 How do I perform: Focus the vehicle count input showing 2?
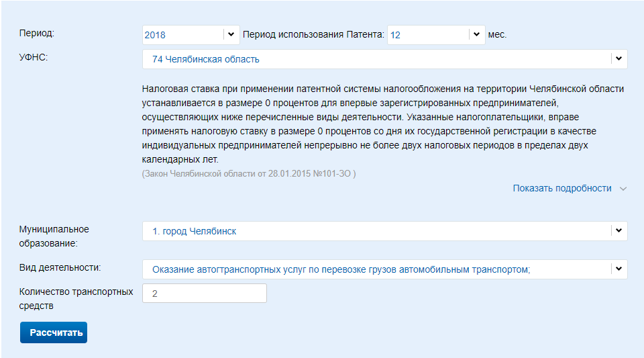click(x=204, y=293)
